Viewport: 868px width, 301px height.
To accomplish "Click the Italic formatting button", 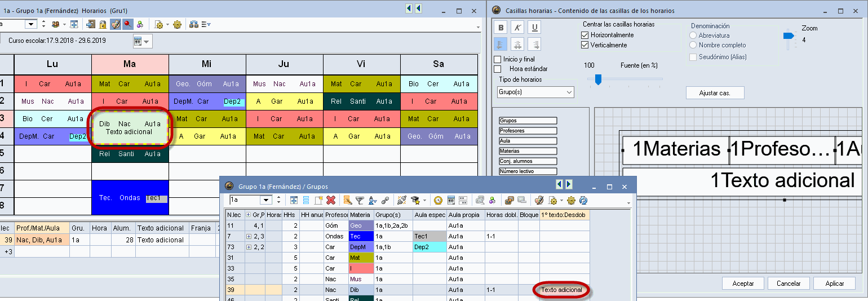I will click(x=517, y=28).
